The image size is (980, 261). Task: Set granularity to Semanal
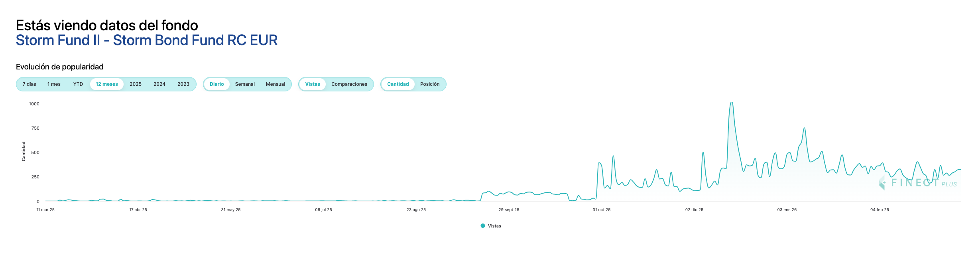coord(245,84)
